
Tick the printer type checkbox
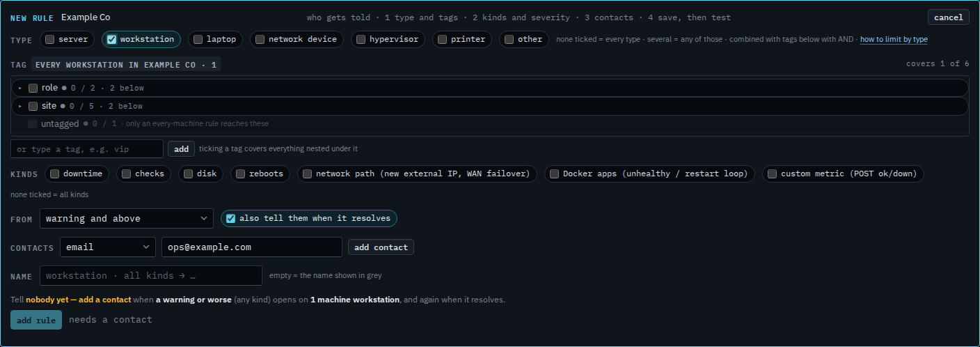pos(442,40)
